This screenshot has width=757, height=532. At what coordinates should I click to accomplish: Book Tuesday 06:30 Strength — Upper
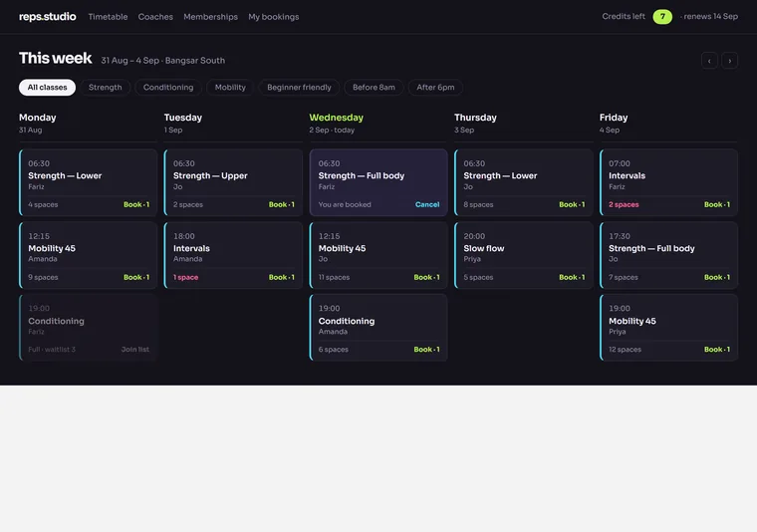[282, 204]
